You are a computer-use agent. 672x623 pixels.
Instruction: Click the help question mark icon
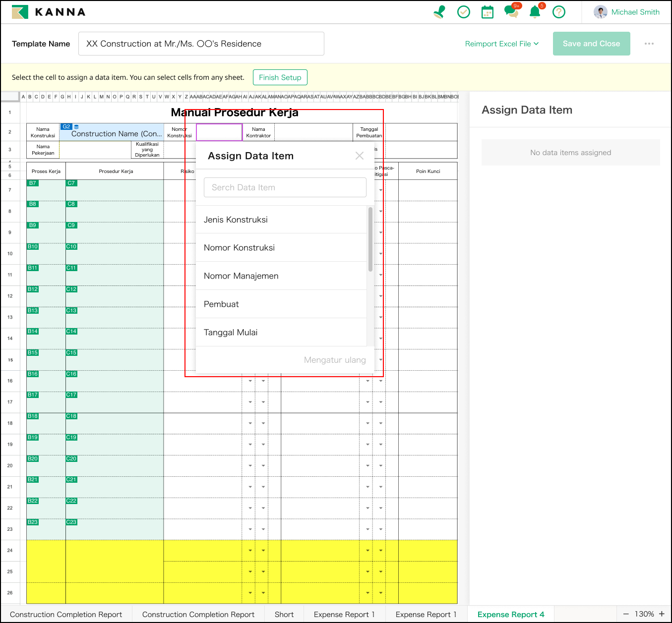(559, 12)
